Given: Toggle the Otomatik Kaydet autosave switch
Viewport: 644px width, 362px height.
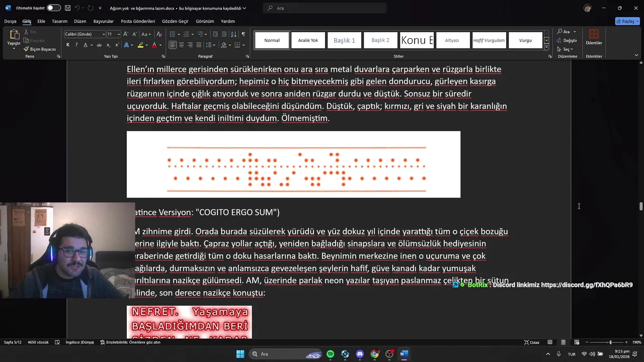Looking at the screenshot, I should [x=54, y=8].
